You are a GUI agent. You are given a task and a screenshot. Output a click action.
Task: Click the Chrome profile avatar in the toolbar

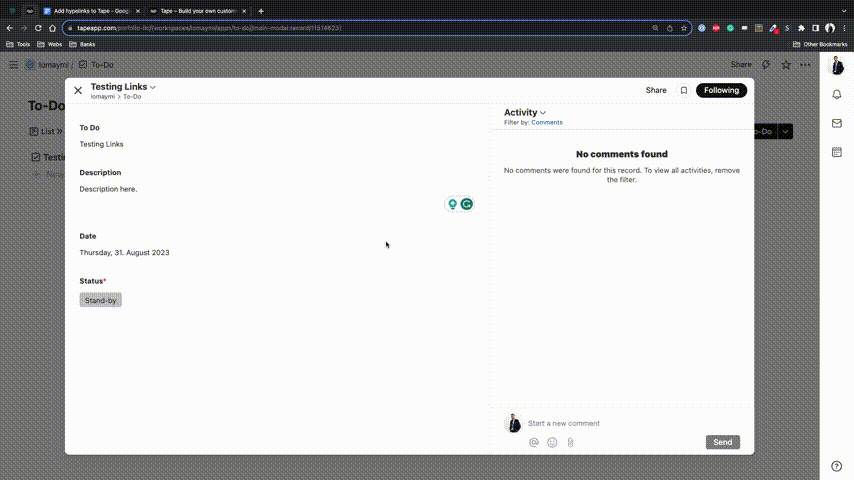point(829,28)
